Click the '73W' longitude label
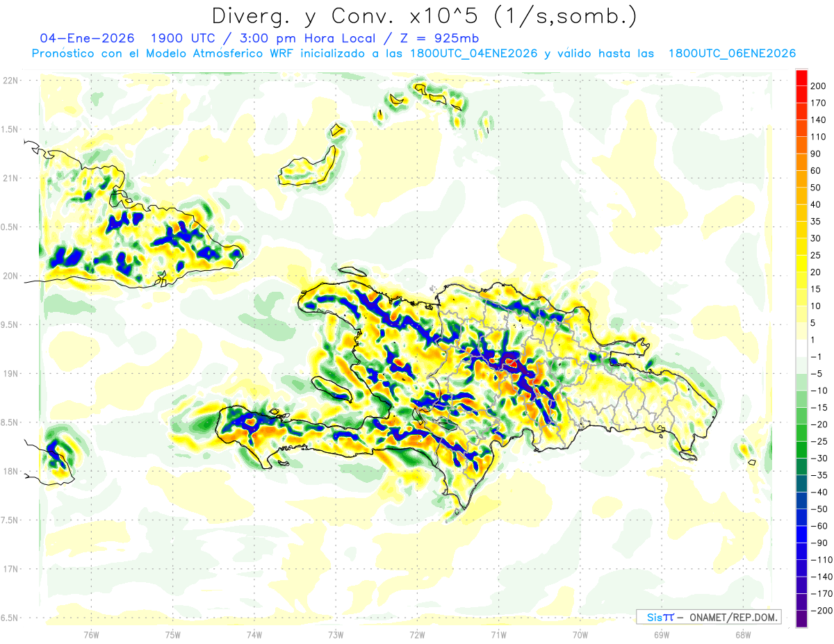 (336, 635)
